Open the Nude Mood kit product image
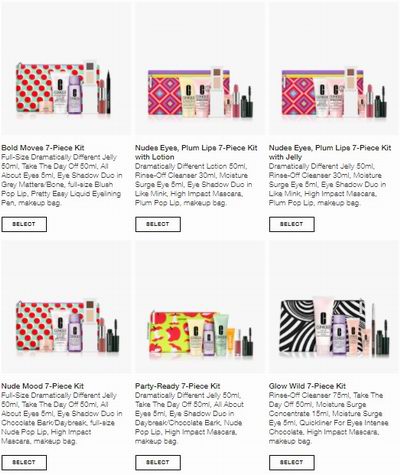Viewport: 400px width, 475px height. [x=66, y=307]
